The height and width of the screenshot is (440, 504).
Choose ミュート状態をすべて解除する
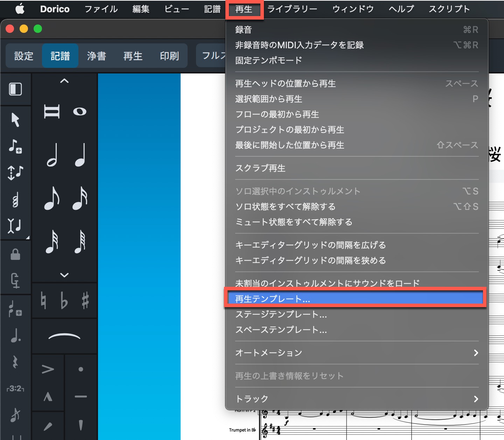point(357,222)
